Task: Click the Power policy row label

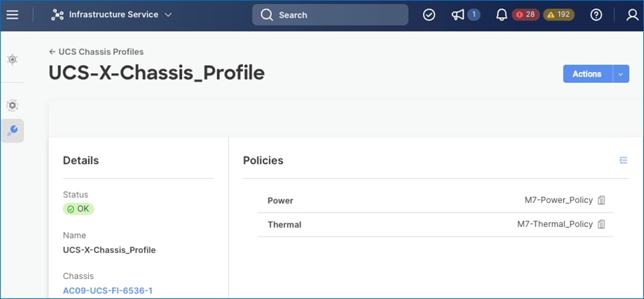Action: coord(281,200)
